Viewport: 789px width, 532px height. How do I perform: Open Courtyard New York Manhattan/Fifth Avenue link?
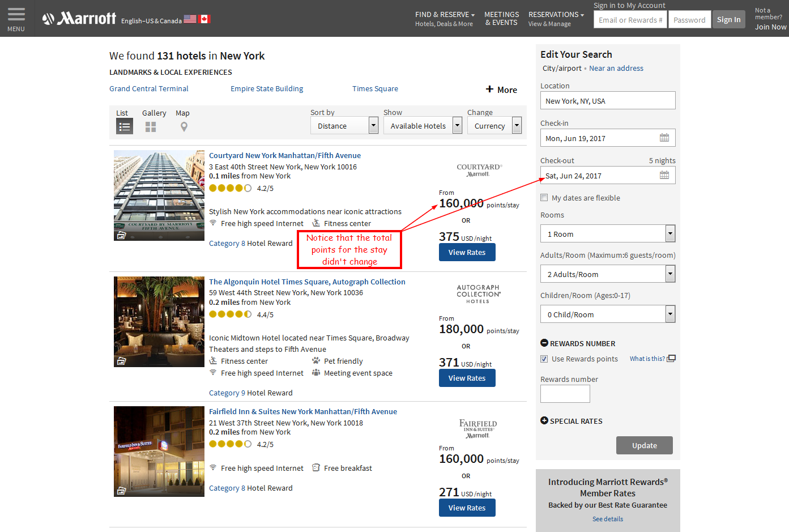pyautogui.click(x=285, y=155)
